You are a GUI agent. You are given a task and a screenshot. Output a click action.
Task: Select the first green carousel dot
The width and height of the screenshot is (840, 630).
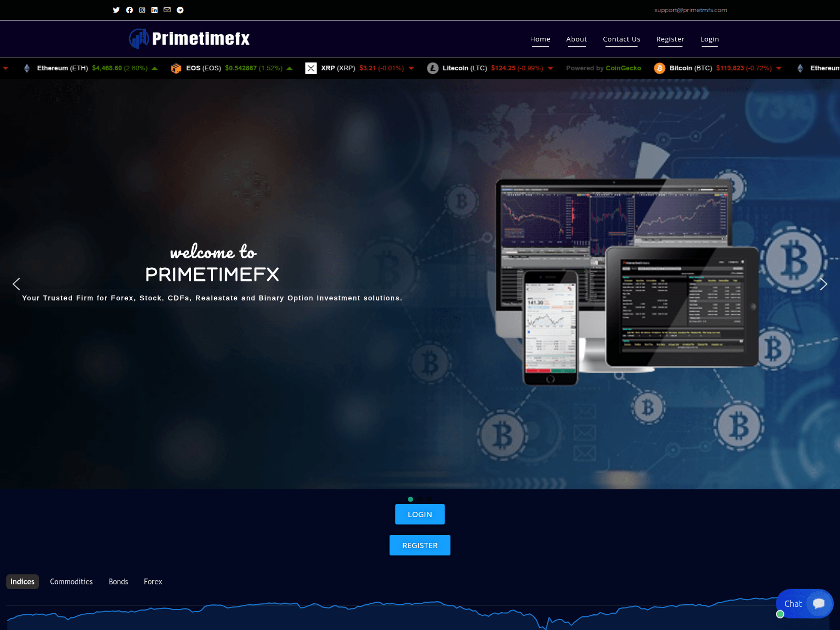pos(411,499)
